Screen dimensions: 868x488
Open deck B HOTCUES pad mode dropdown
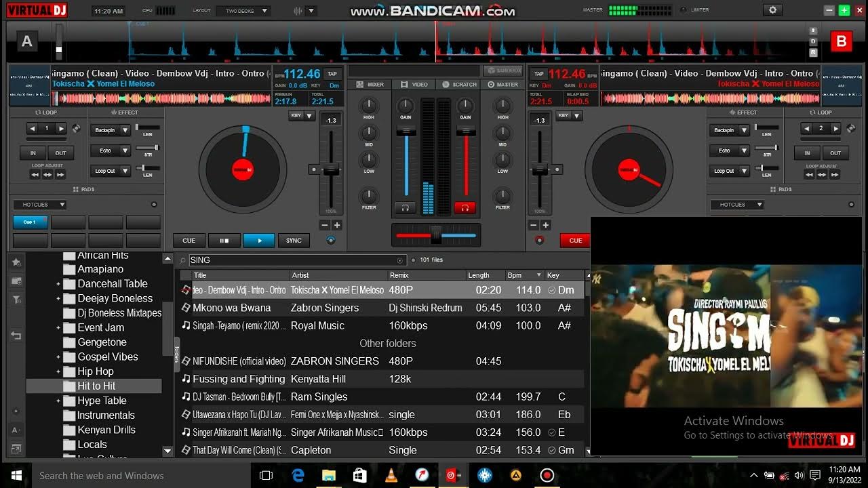(x=736, y=205)
